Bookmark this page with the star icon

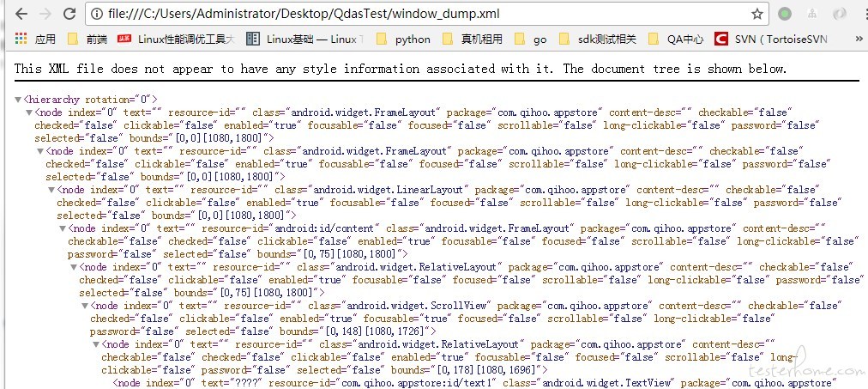[x=756, y=14]
